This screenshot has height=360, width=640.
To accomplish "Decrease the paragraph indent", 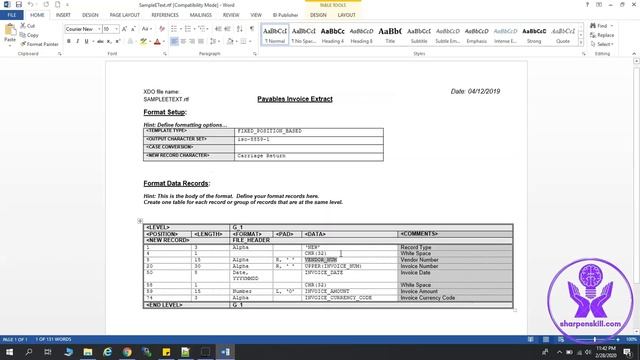I will 218,29.
